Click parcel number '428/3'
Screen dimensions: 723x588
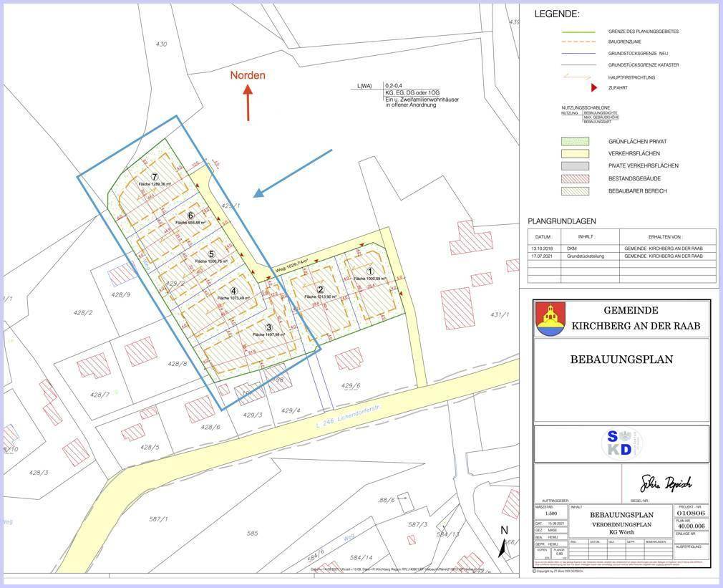38,473
